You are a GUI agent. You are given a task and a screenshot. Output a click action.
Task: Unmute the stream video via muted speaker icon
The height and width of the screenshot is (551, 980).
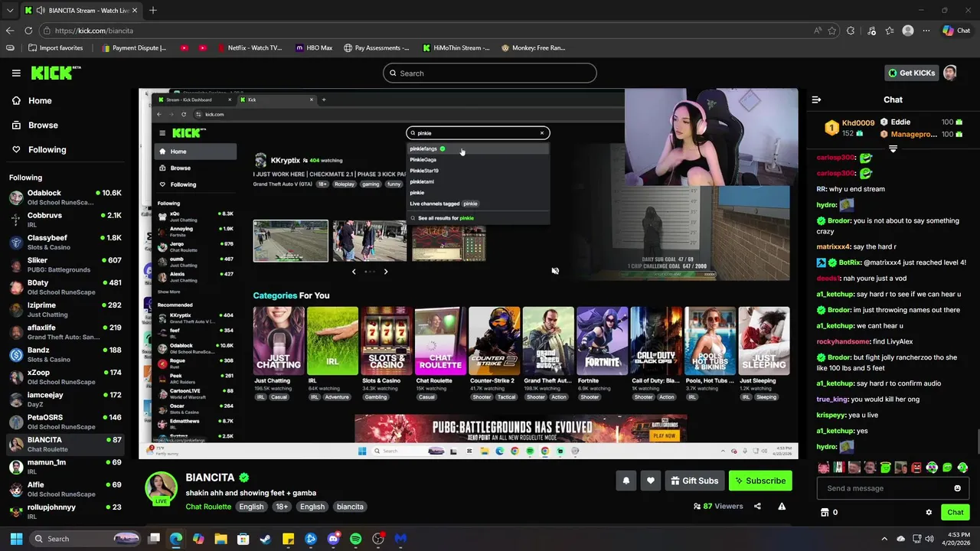click(555, 271)
